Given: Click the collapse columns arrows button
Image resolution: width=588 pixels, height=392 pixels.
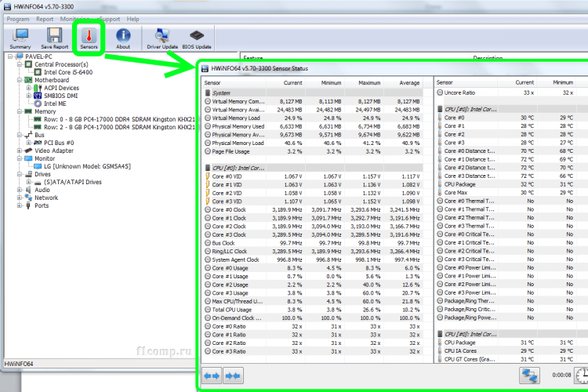Looking at the screenshot, I should point(232,376).
